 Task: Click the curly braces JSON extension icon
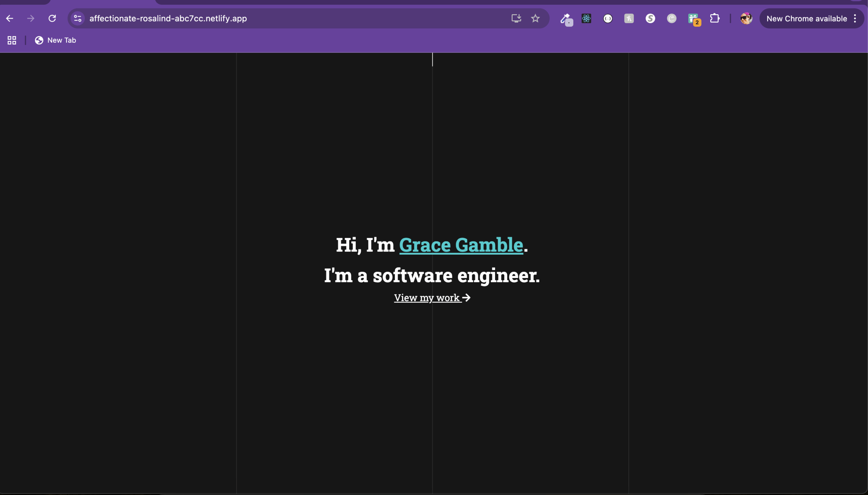point(608,18)
